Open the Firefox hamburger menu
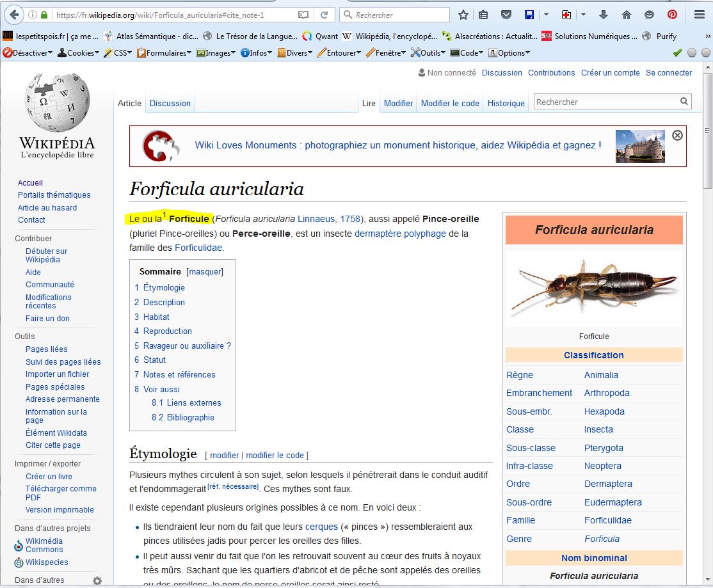Screen dimensions: 713x588 point(698,15)
